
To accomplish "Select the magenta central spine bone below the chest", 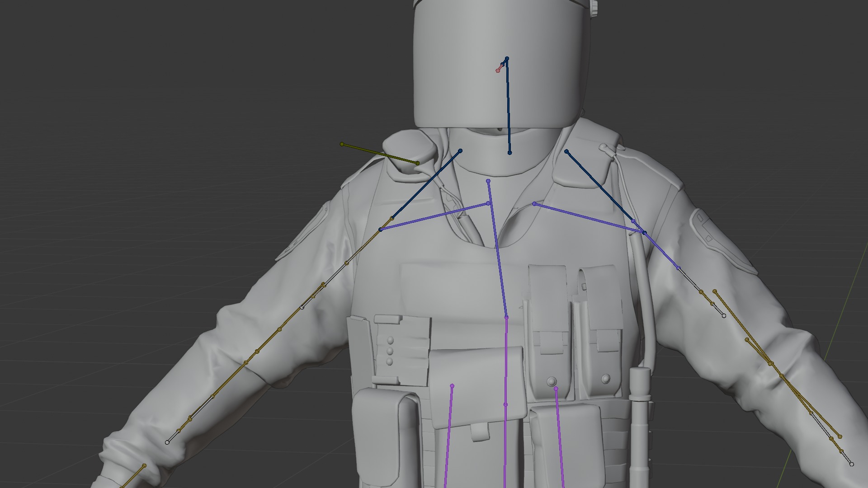I will [x=506, y=361].
